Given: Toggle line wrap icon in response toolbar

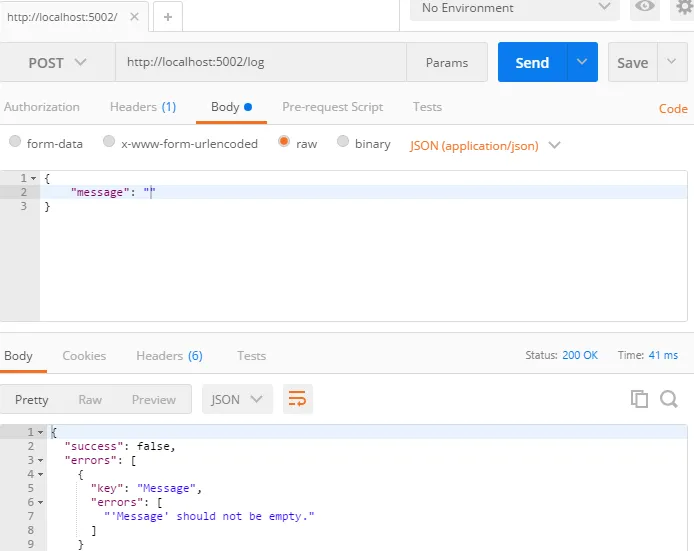Looking at the screenshot, I should click(x=297, y=399).
